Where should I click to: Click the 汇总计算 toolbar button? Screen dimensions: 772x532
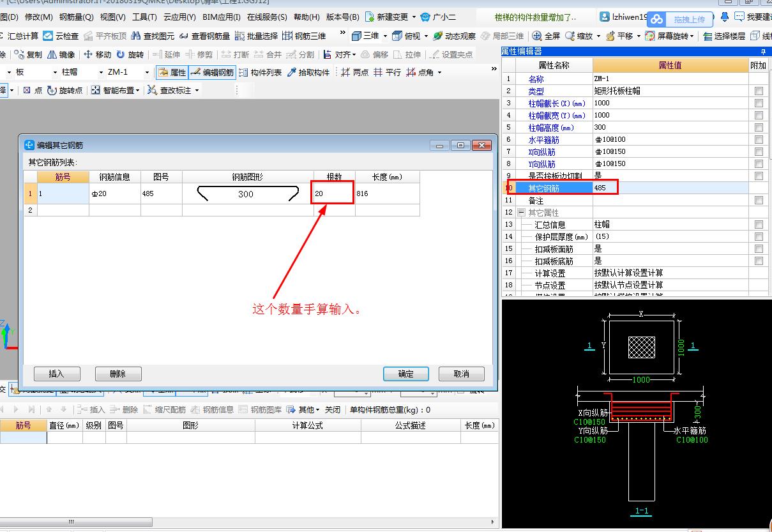(x=19, y=36)
